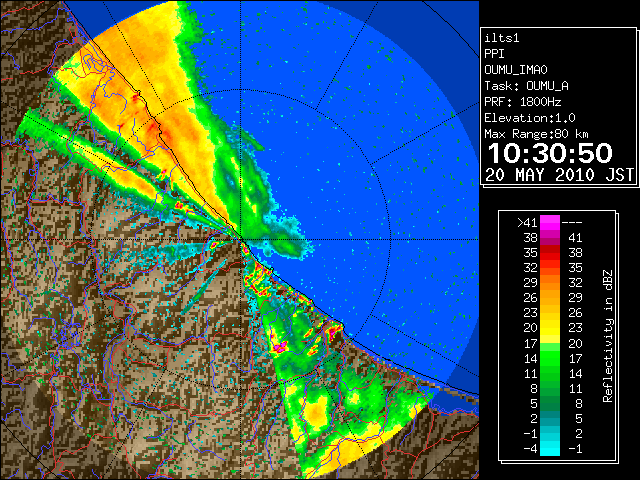Choose the dark green 5–8 dBZ band

[550, 403]
